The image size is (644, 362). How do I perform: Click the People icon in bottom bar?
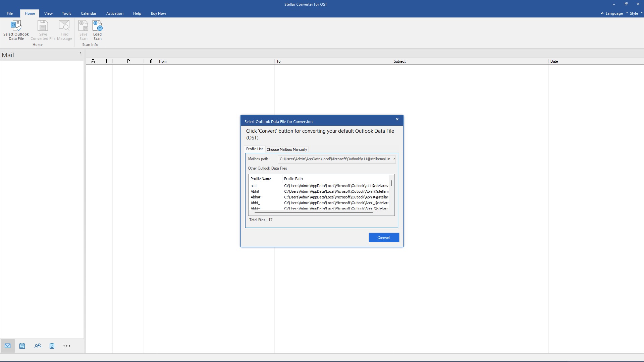[38, 346]
